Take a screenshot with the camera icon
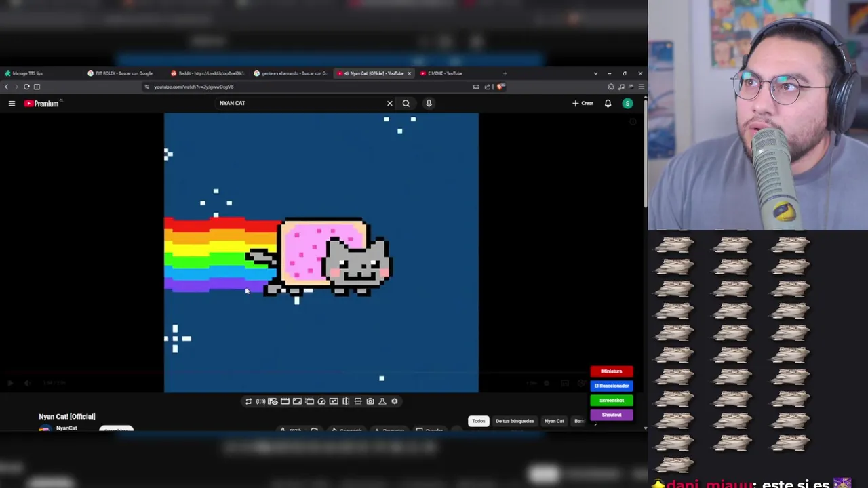The image size is (868, 488). pos(370,401)
